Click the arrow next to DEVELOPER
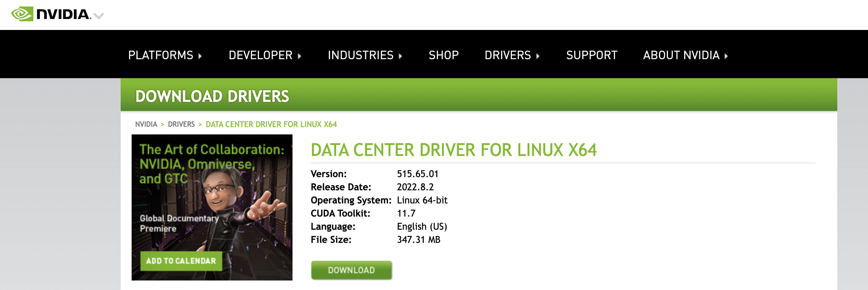This screenshot has height=290, width=868. click(x=299, y=56)
